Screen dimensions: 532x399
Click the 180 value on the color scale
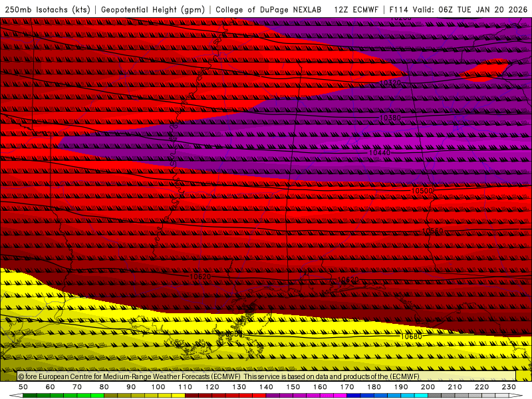(x=374, y=387)
